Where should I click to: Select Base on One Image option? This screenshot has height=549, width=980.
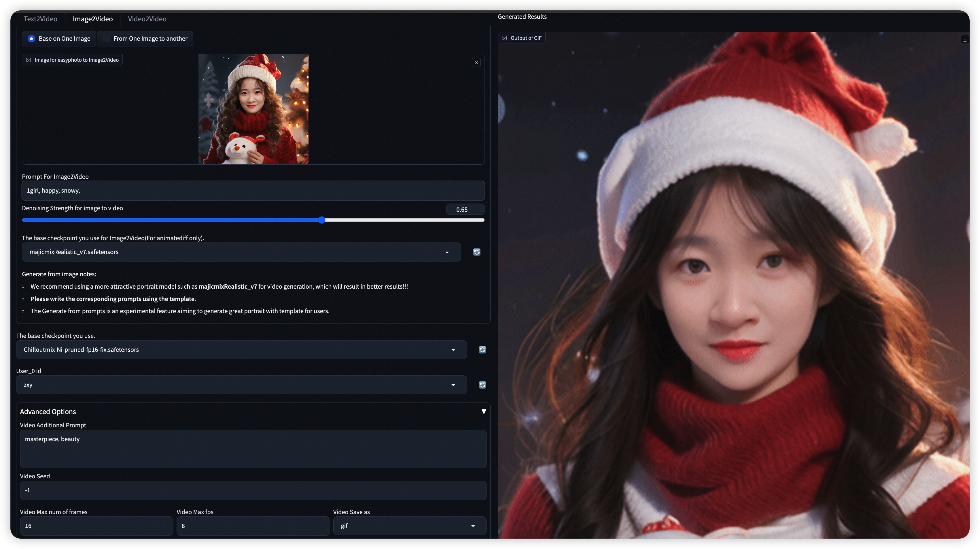point(32,38)
